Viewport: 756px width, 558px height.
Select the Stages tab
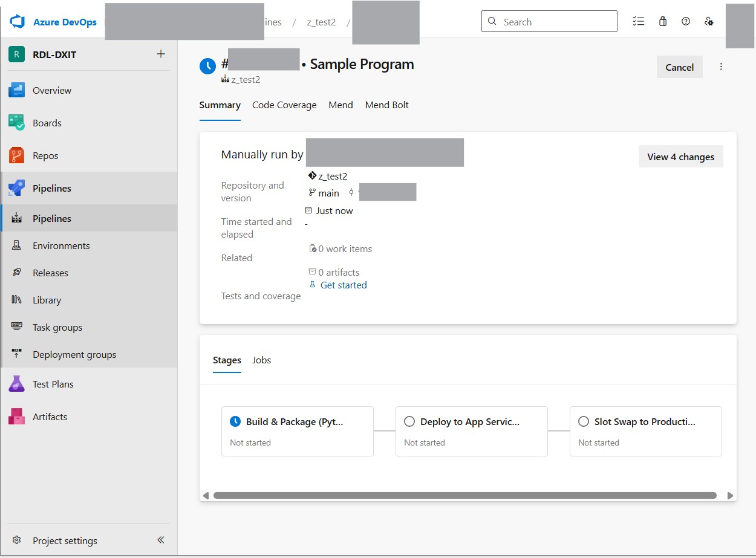(x=227, y=360)
